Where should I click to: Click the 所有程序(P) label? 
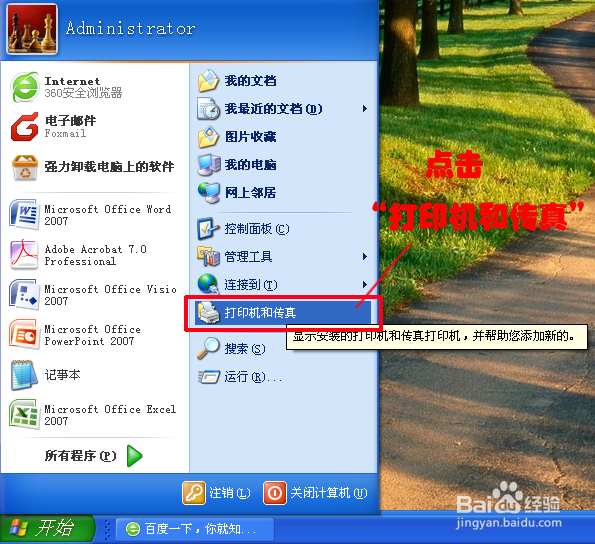point(80,456)
